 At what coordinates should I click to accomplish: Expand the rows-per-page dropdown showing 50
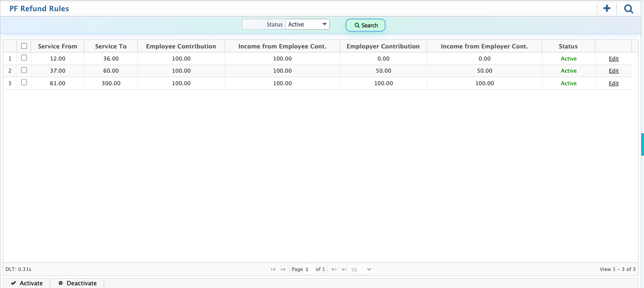[361, 270]
